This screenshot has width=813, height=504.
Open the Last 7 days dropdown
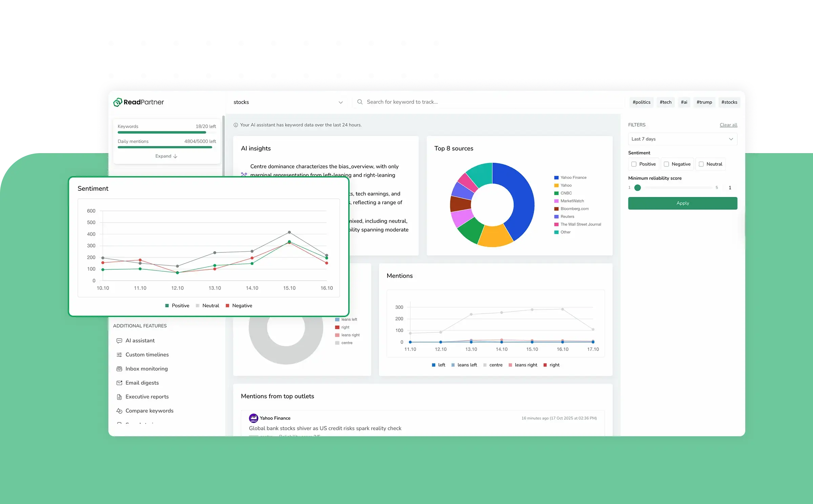click(x=682, y=139)
